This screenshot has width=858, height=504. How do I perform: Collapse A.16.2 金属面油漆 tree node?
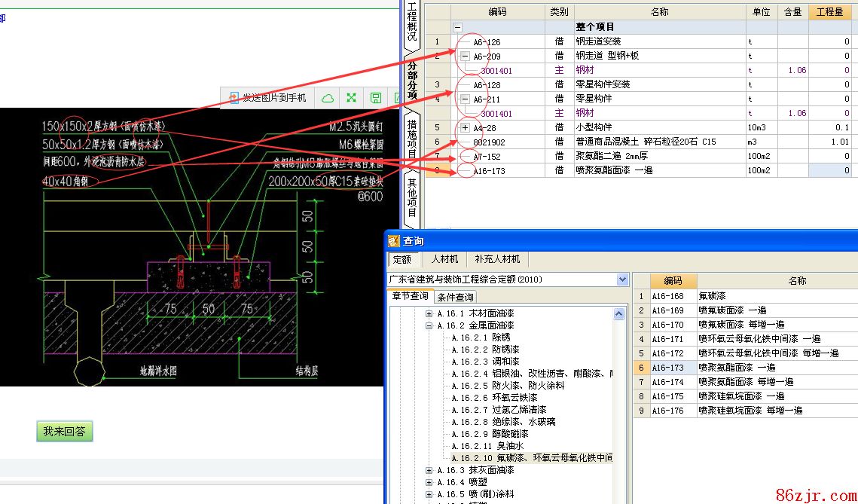(429, 326)
